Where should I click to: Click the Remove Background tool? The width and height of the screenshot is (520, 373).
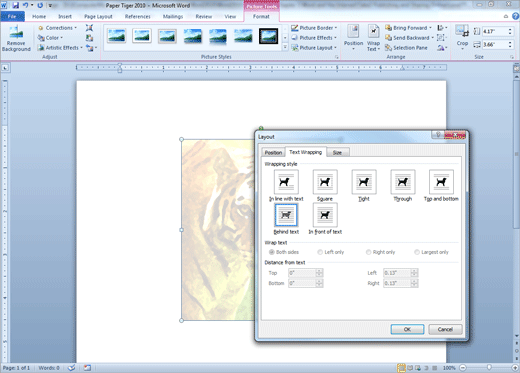(16, 38)
